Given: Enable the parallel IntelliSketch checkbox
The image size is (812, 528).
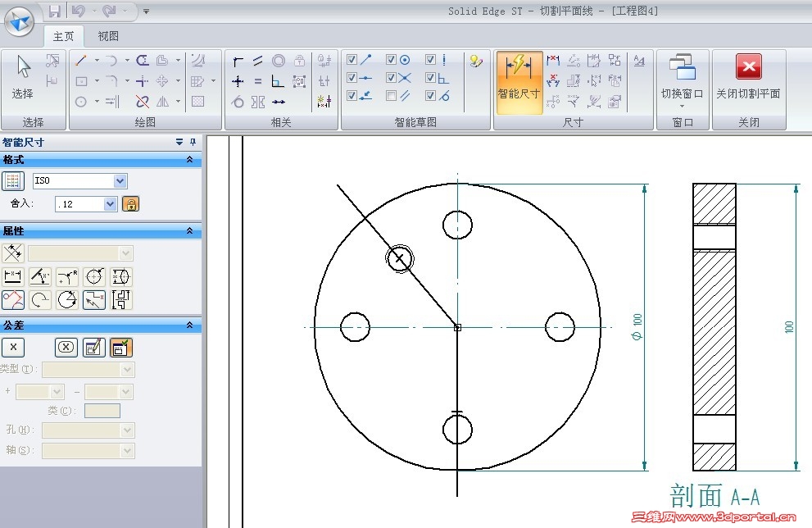Looking at the screenshot, I should (392, 95).
